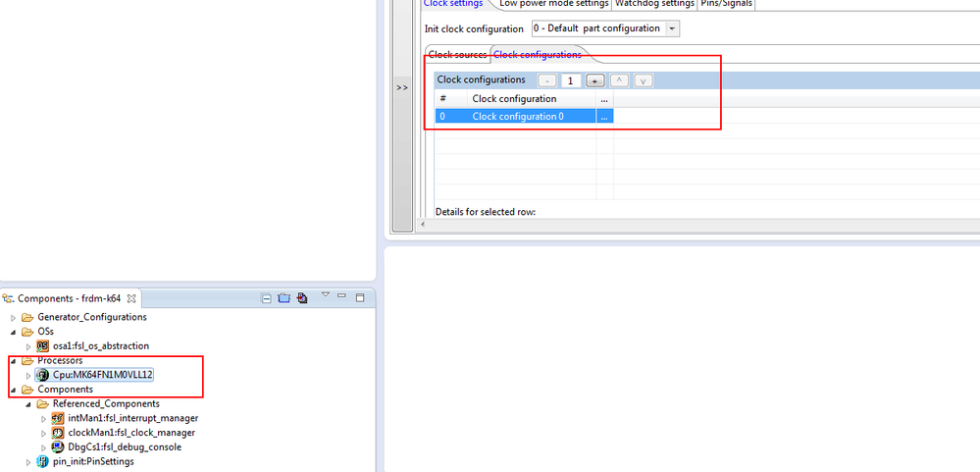Viewport: 980px width, 472px height.
Task: Click the intMan1 interrupt manager icon
Action: click(x=58, y=418)
